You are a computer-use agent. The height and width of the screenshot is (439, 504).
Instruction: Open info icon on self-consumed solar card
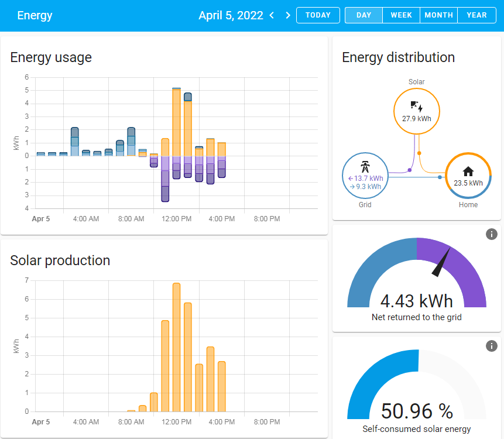[x=492, y=346]
